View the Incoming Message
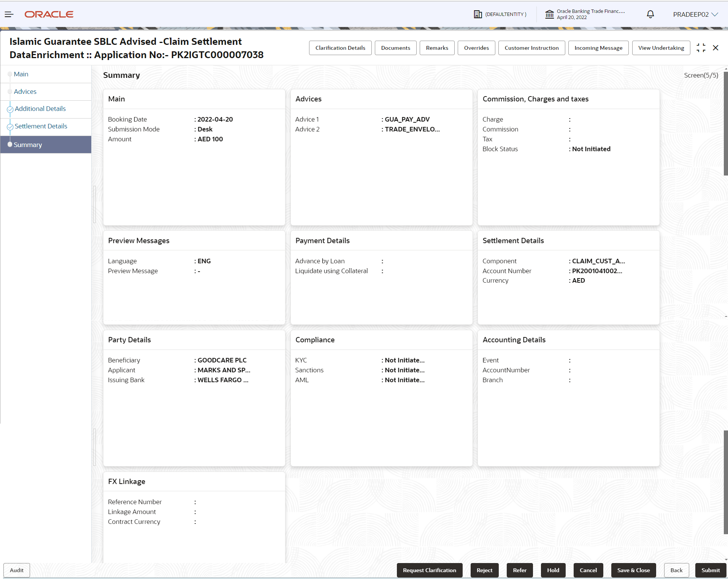The image size is (728, 579). pos(598,48)
